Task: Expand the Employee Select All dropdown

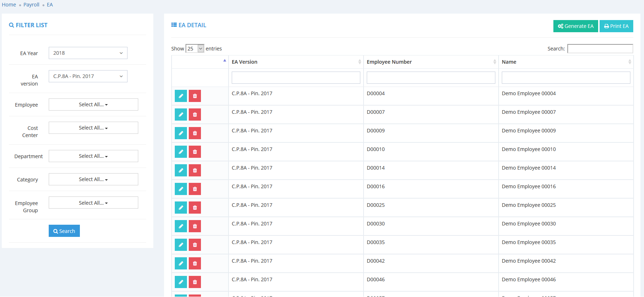Action: [93, 104]
